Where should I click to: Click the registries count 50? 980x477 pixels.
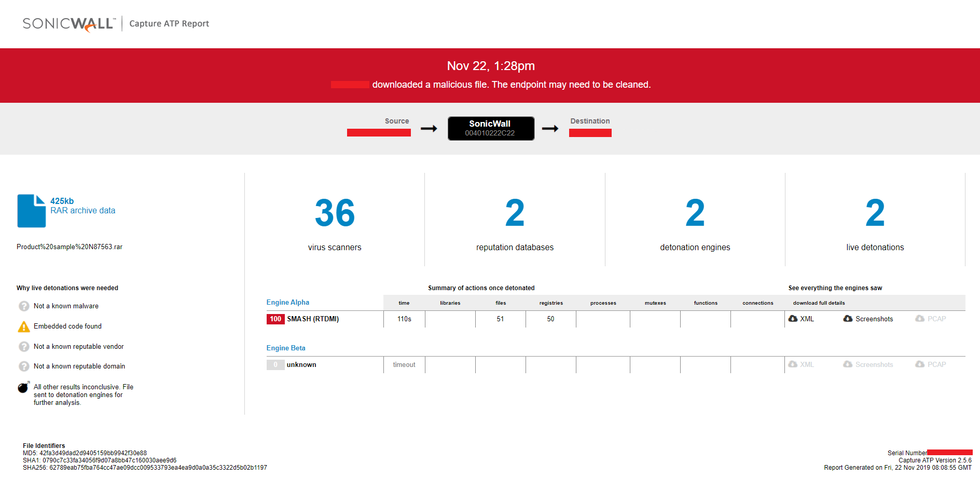(x=550, y=319)
